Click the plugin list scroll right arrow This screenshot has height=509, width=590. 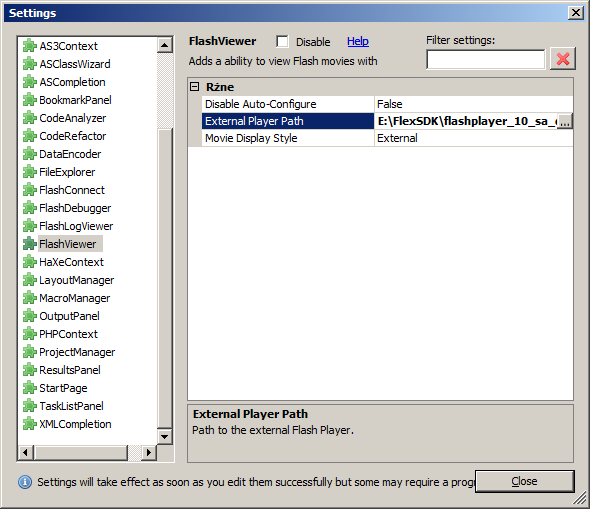point(149,452)
